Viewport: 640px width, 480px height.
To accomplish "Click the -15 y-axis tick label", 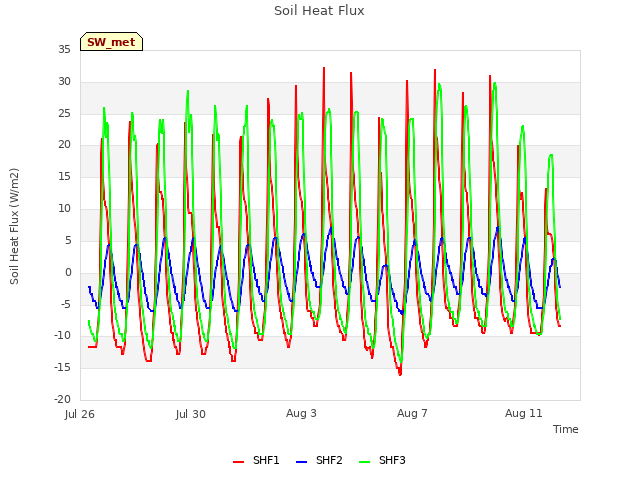I will 62,367.
